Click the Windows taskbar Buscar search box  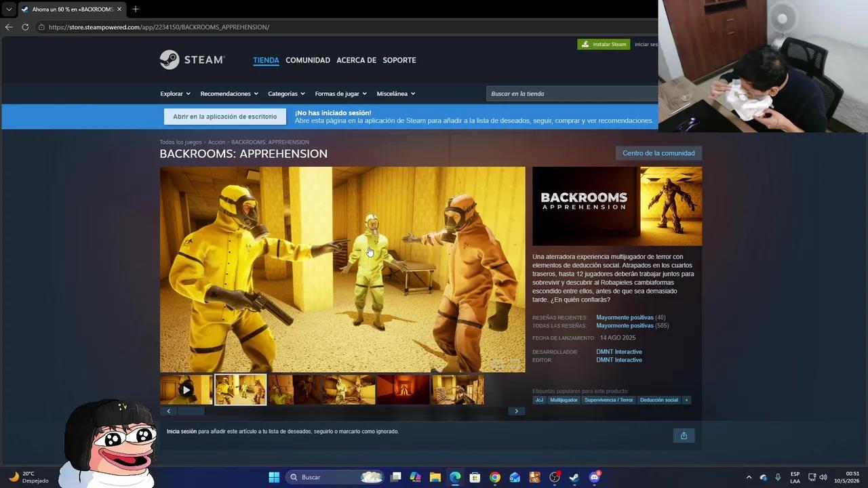(x=336, y=477)
